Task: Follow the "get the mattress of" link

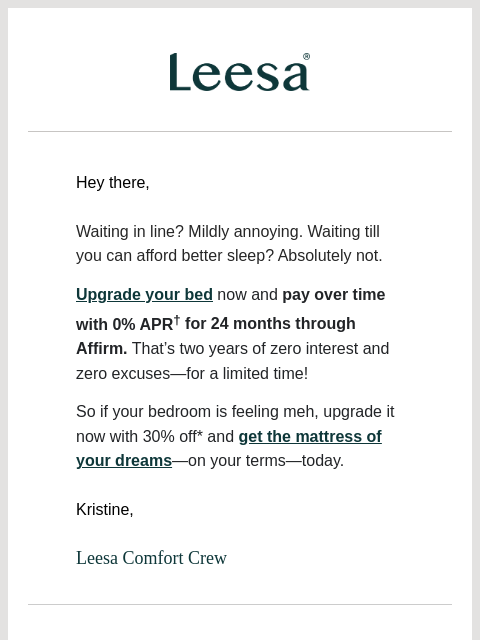Action: click(x=310, y=436)
